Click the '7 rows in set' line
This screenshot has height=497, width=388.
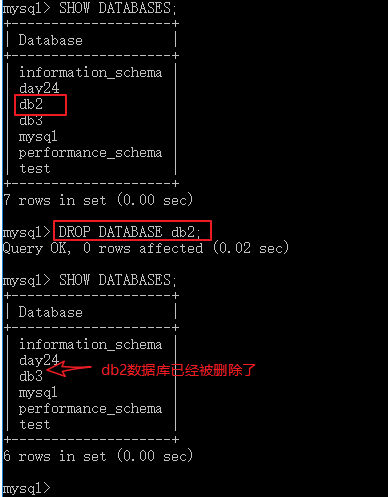click(x=98, y=200)
